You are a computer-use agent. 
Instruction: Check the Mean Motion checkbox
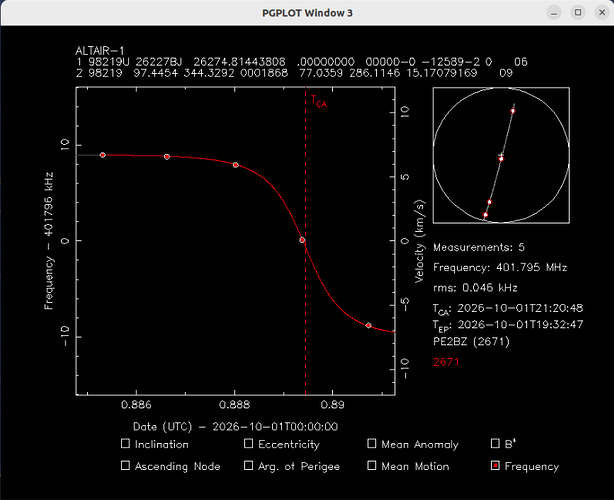[x=372, y=466]
